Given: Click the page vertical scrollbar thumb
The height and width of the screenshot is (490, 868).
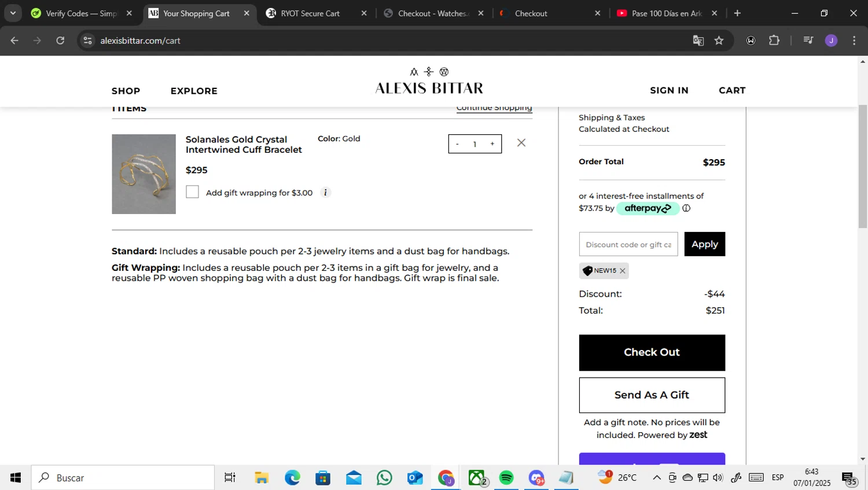Looking at the screenshot, I should pyautogui.click(x=863, y=167).
